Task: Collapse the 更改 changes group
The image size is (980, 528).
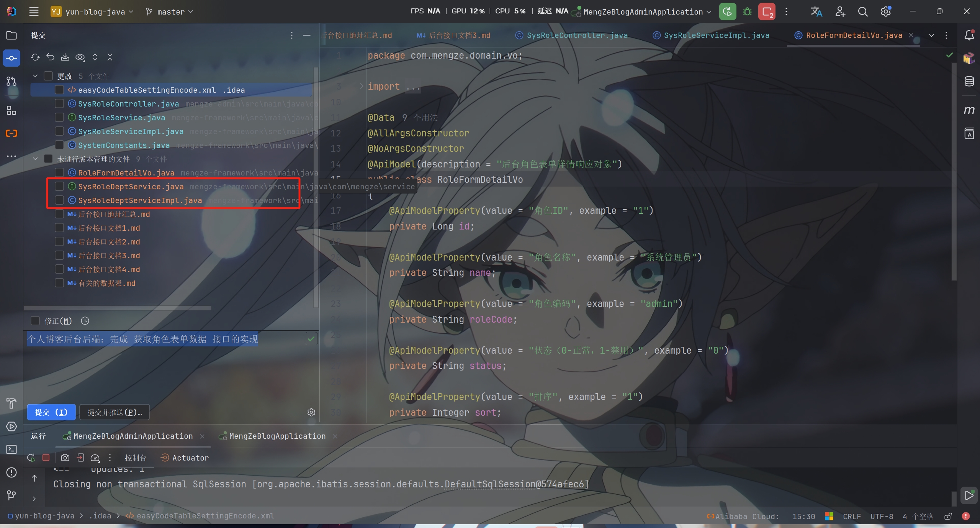Action: (35, 76)
